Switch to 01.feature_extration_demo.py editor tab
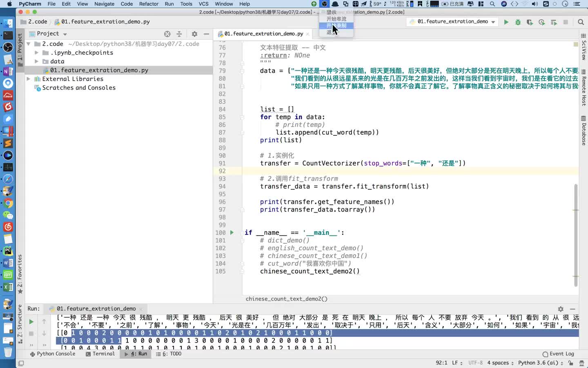 [263, 34]
